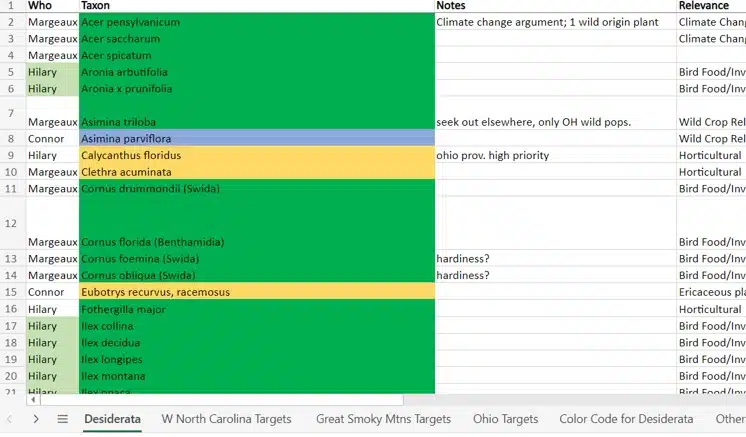
Task: Switch to Ohio Targets sheet tab
Action: 506,419
